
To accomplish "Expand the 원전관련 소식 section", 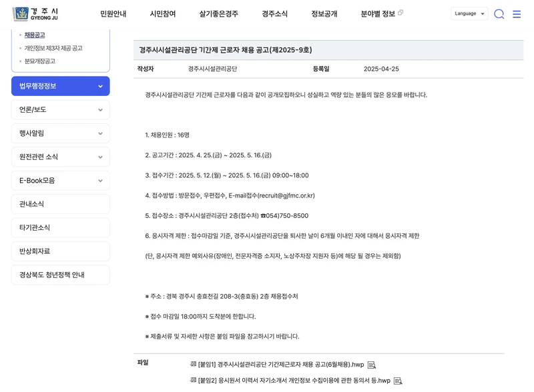I will point(61,157).
